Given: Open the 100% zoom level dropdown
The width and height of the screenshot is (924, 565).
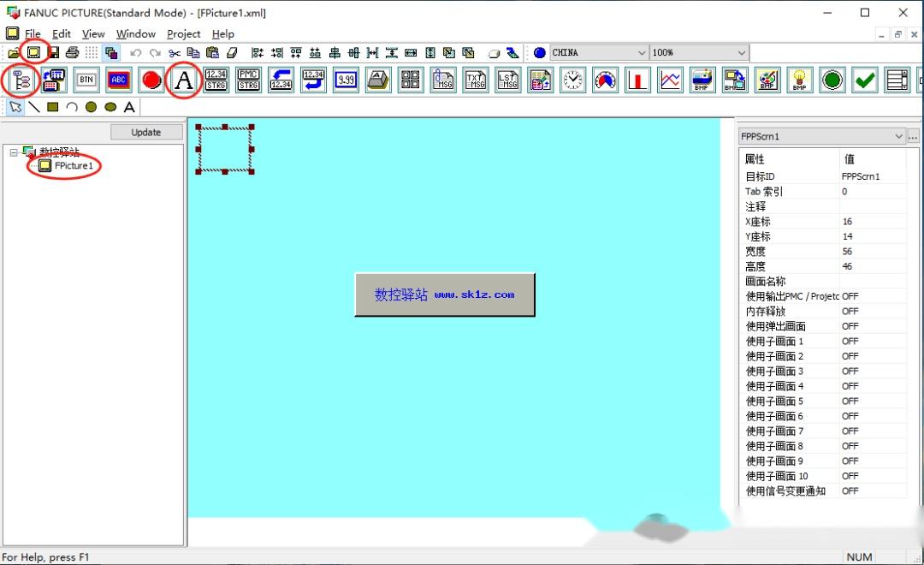Looking at the screenshot, I should click(743, 52).
